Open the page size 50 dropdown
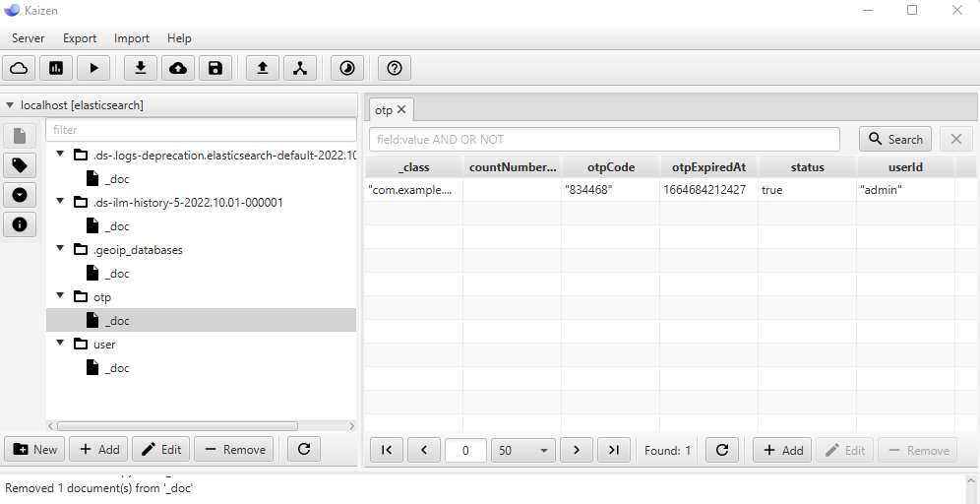This screenshot has width=980, height=504. 523,450
